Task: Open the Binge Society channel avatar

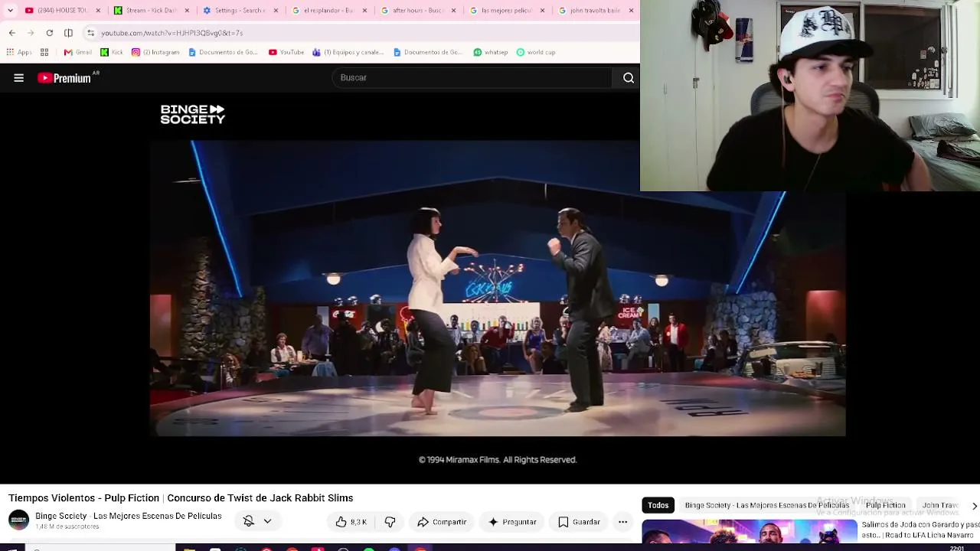Action: pos(18,520)
